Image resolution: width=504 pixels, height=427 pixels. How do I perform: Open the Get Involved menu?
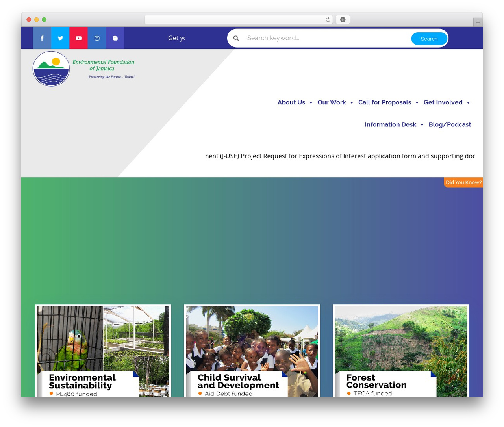point(443,102)
